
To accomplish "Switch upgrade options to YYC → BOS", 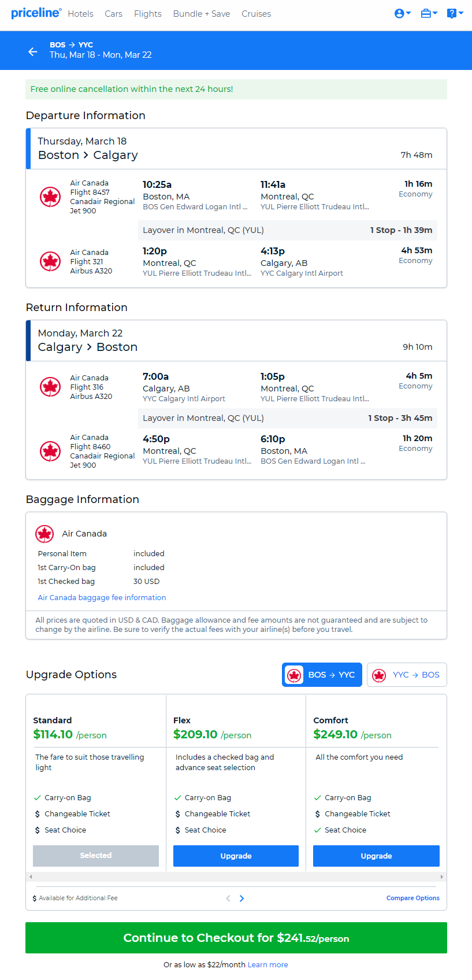I will tap(407, 675).
